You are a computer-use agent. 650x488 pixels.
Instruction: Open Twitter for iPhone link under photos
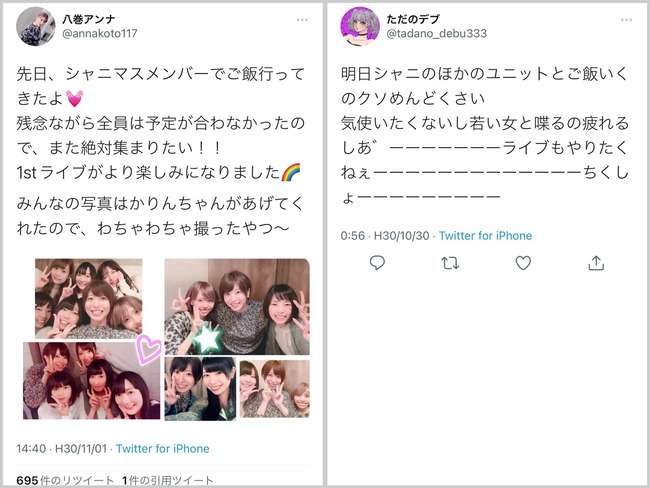[x=162, y=449]
